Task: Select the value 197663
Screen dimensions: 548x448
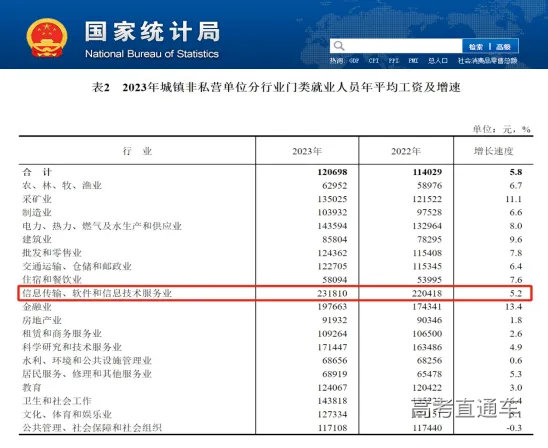Action: click(x=332, y=307)
